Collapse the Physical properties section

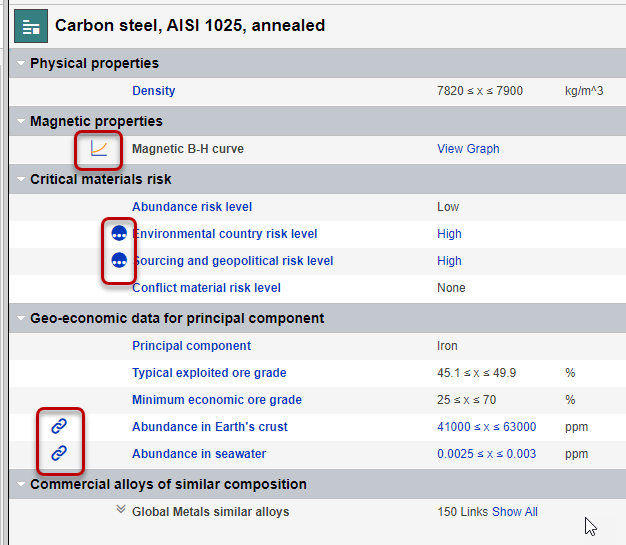(21, 64)
